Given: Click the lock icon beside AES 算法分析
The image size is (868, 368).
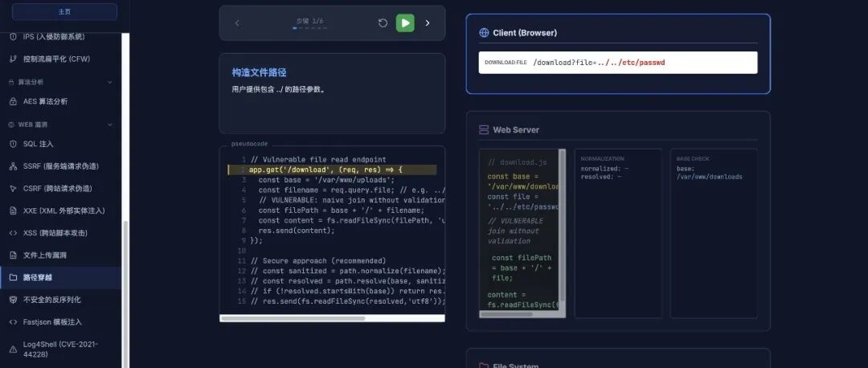Looking at the screenshot, I should 14,101.
